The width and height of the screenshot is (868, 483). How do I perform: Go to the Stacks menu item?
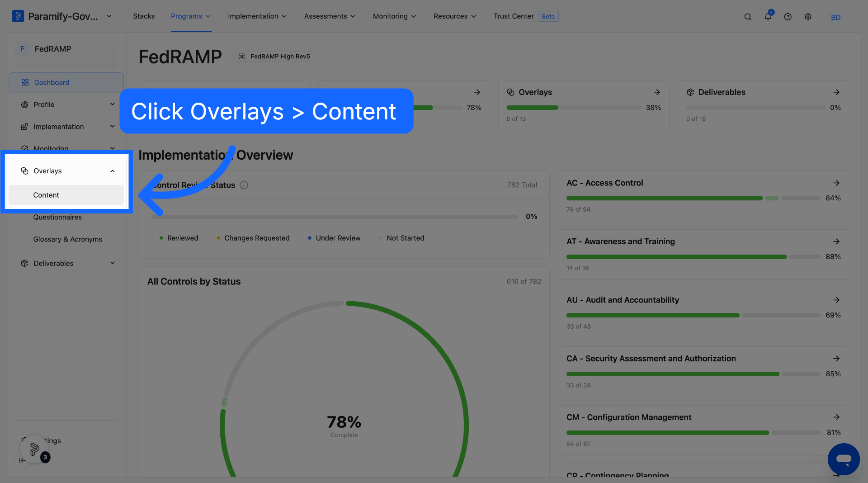(144, 16)
